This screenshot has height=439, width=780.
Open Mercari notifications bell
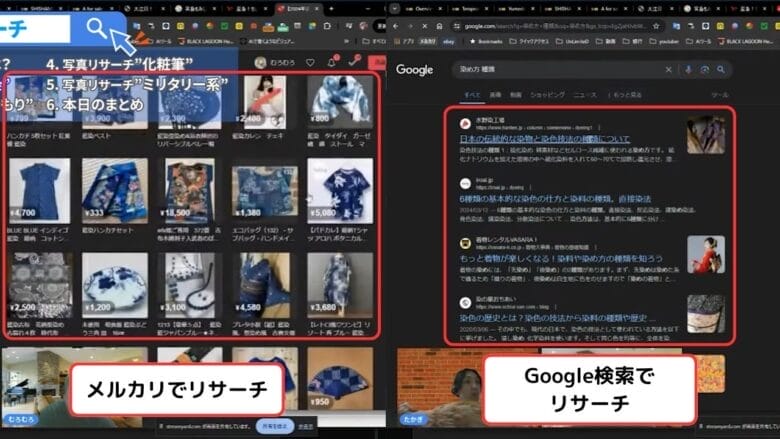(332, 62)
